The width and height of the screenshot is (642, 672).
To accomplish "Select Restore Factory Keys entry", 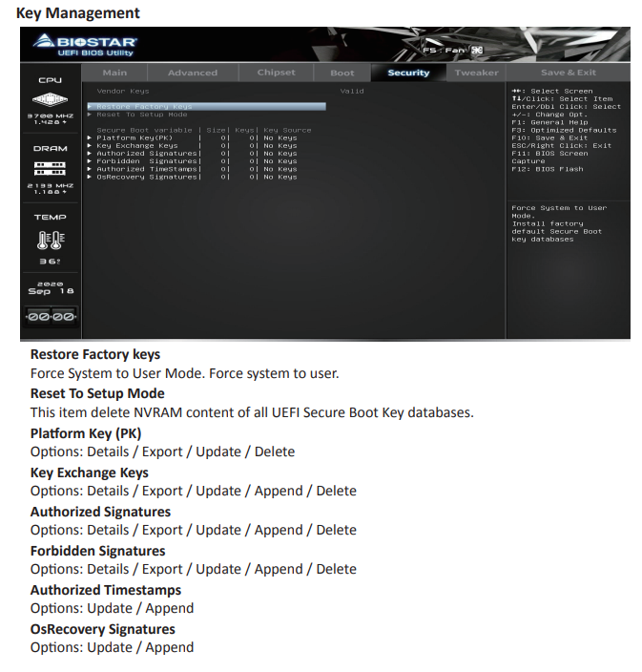I will 206,106.
